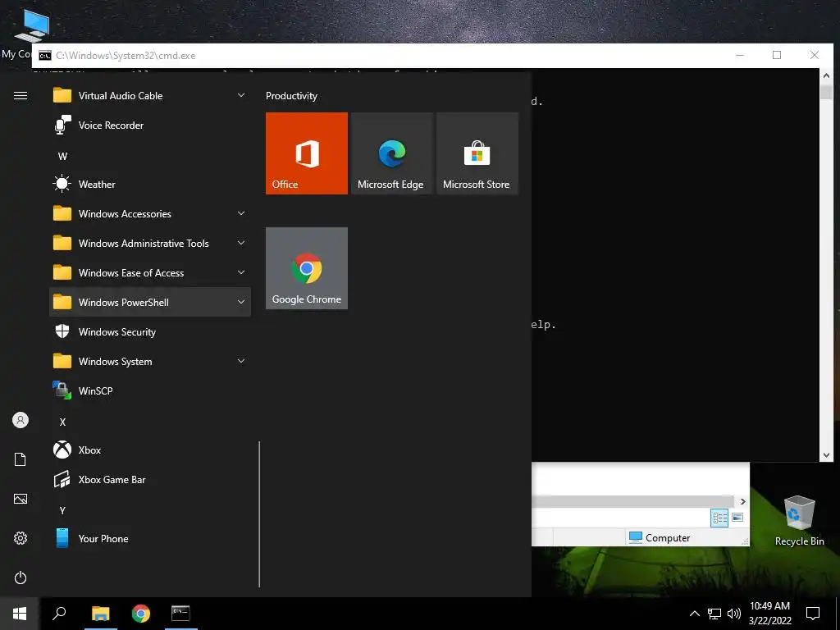Click Computer in status bar of background window
Viewport: 840px width, 630px height.
[660, 537]
